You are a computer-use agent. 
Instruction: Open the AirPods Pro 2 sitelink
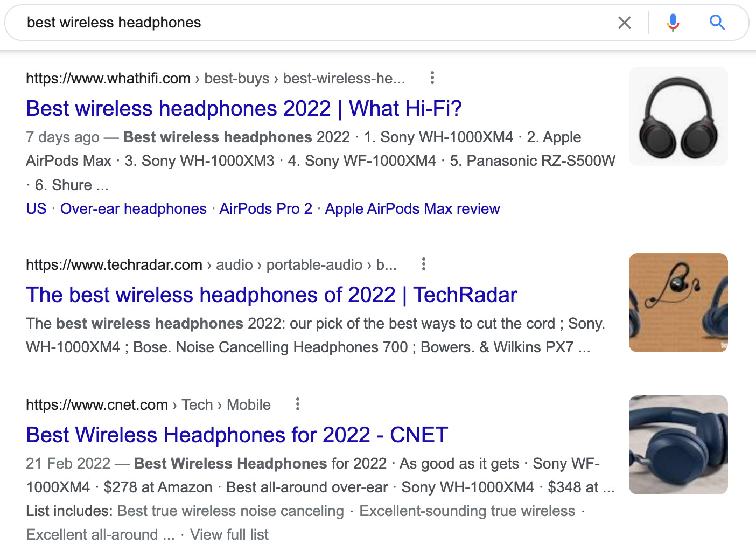265,208
